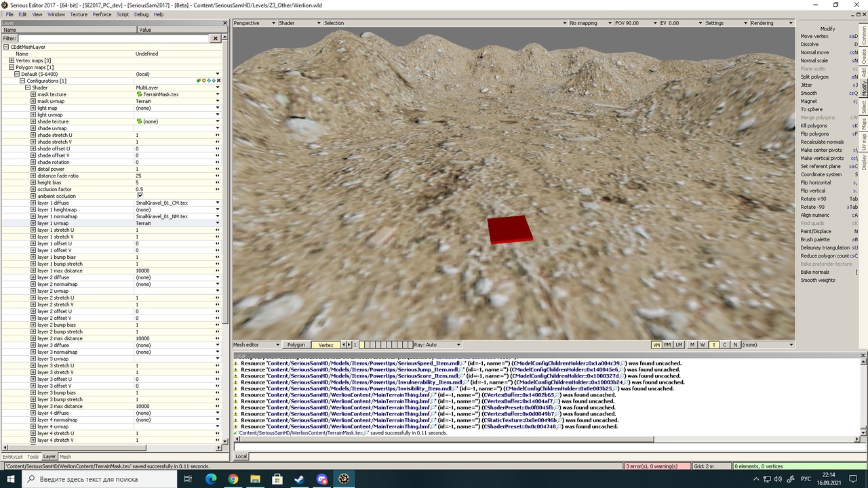Click the Split polygon command
Image resolution: width=868 pixels, height=488 pixels.
pos(814,77)
